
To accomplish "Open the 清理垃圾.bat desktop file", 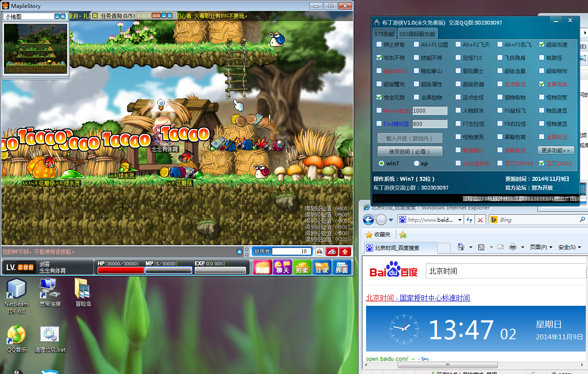I will 50,339.
